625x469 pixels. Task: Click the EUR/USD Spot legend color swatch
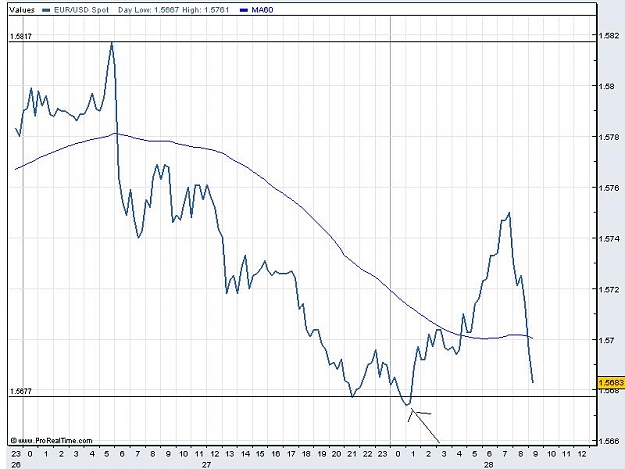(47, 10)
